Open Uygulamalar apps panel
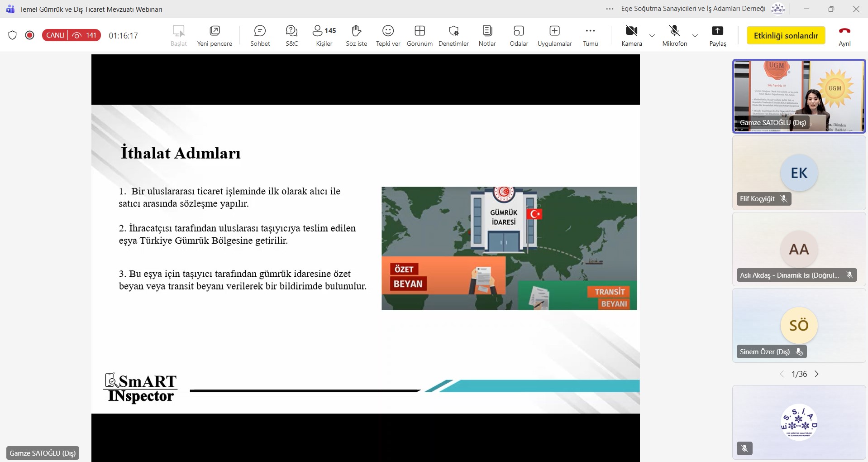The image size is (868, 462). coord(554,35)
